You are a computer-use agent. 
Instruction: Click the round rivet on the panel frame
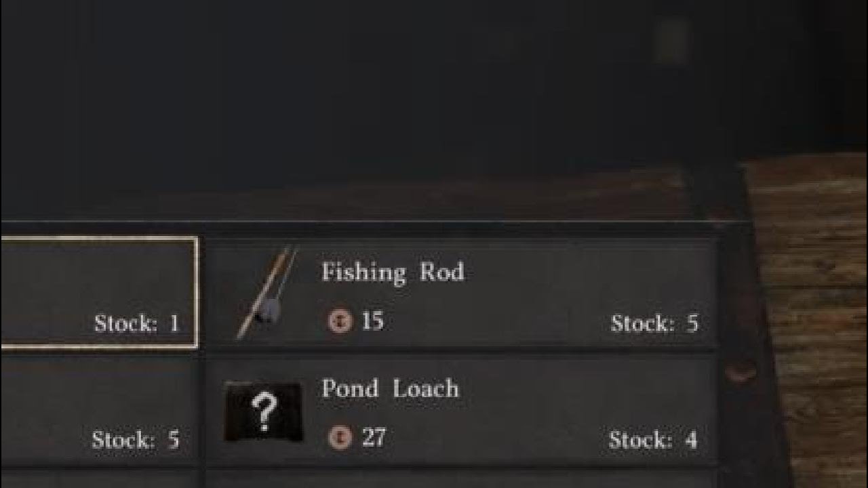point(740,371)
